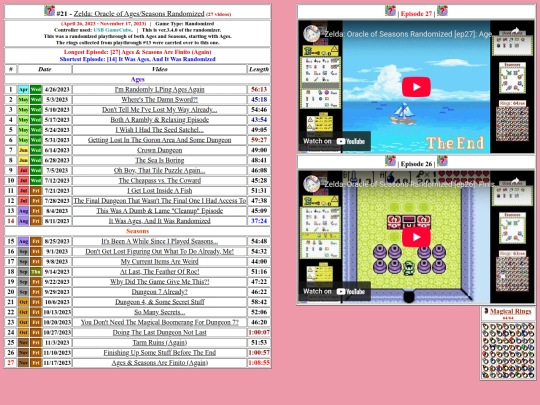Click length 1:08:55 of episode 27
540x405 pixels.
(259, 363)
